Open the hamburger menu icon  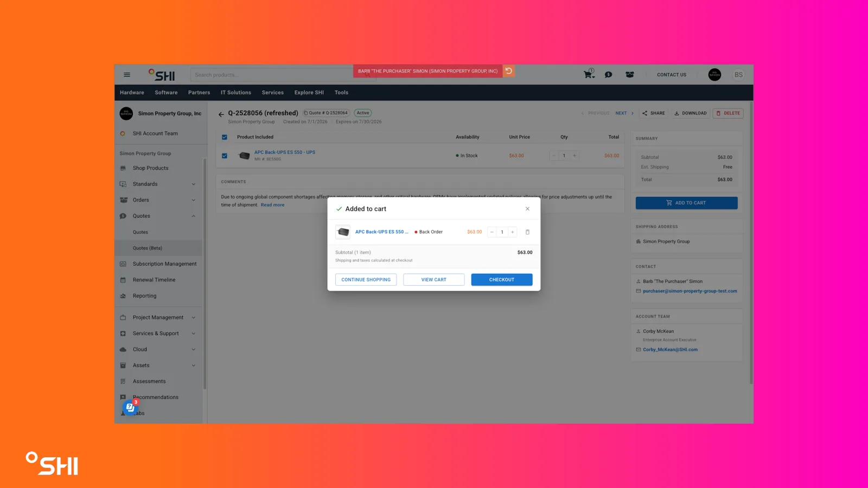(127, 75)
